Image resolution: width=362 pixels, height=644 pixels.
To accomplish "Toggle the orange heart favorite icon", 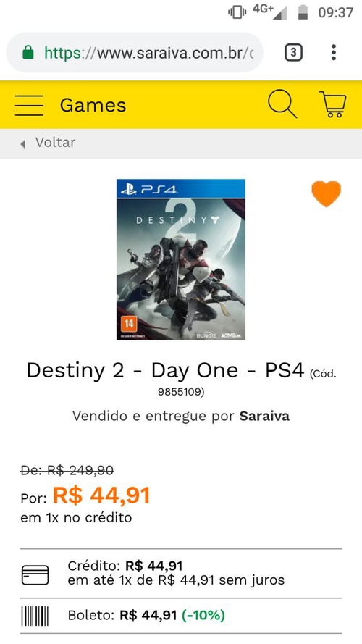I will [327, 193].
